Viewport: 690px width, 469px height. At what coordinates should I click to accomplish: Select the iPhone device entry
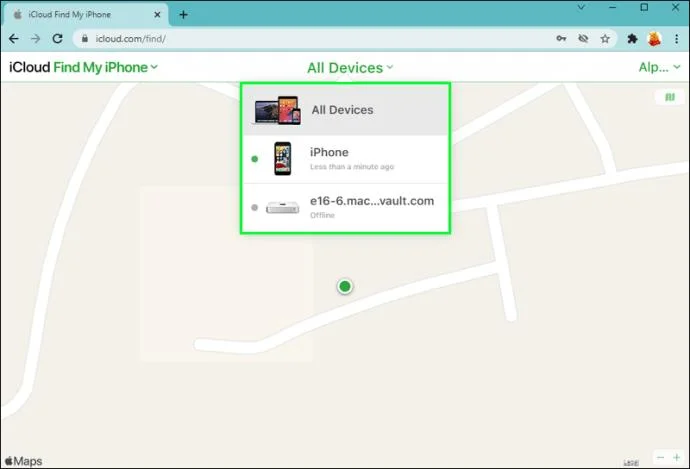pyautogui.click(x=345, y=159)
